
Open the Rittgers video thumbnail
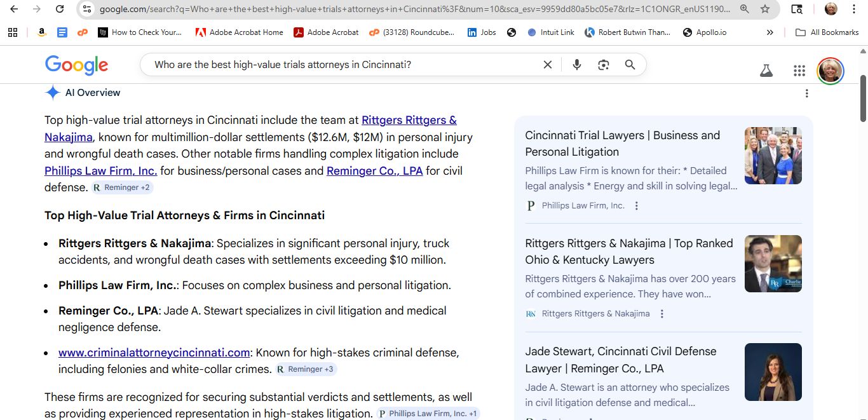(x=773, y=264)
